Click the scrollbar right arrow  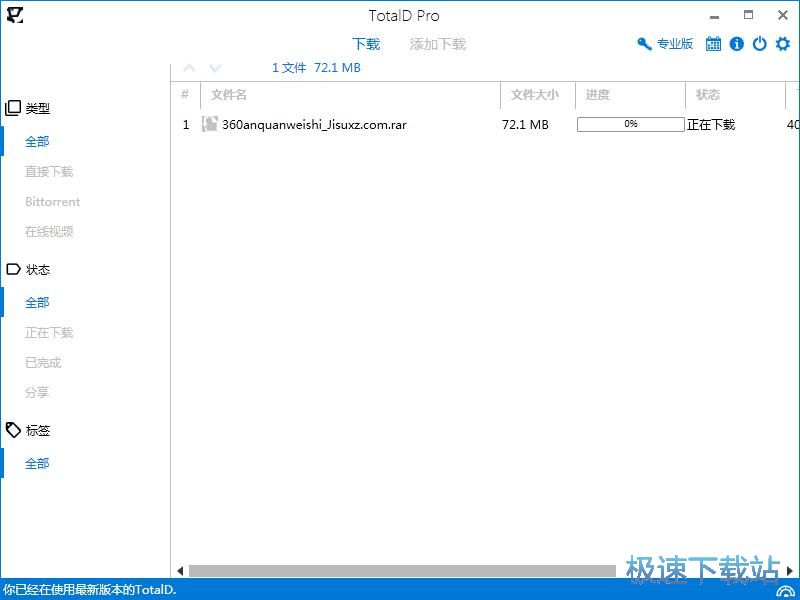click(x=790, y=570)
